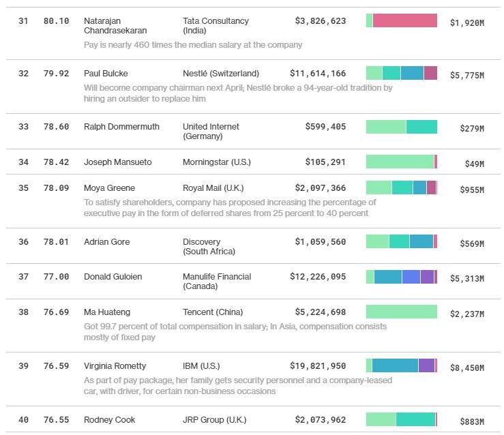Click Joseph Mansueto's light green bar
504x435 pixels.
click(x=400, y=162)
